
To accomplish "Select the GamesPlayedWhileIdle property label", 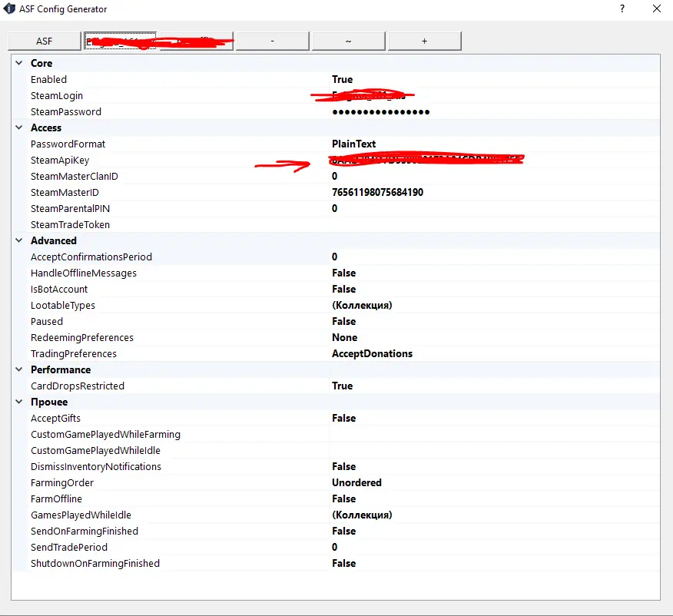I will coord(81,515).
